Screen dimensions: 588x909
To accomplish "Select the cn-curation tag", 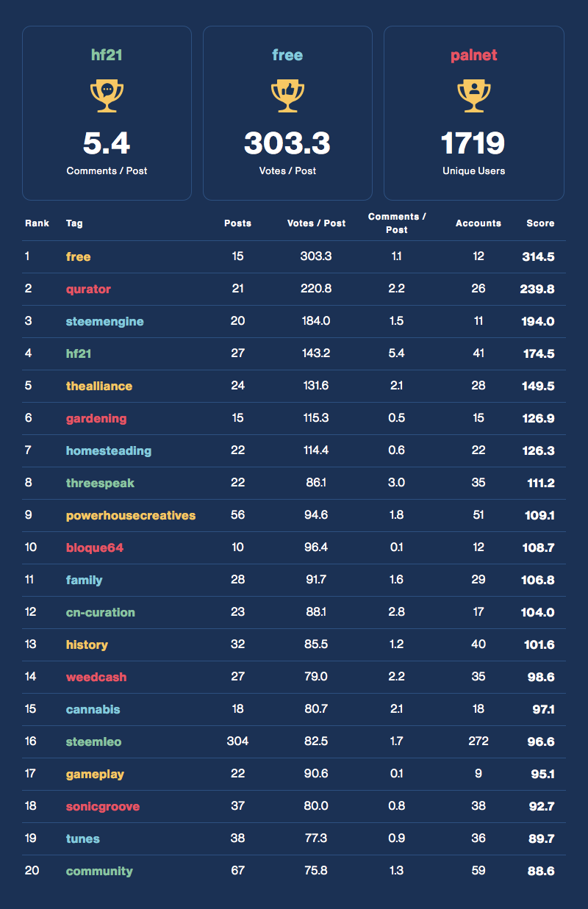I will (101, 613).
